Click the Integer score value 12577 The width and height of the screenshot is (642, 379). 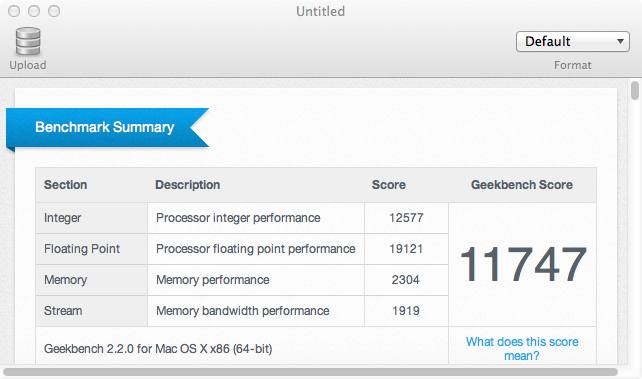pos(406,218)
